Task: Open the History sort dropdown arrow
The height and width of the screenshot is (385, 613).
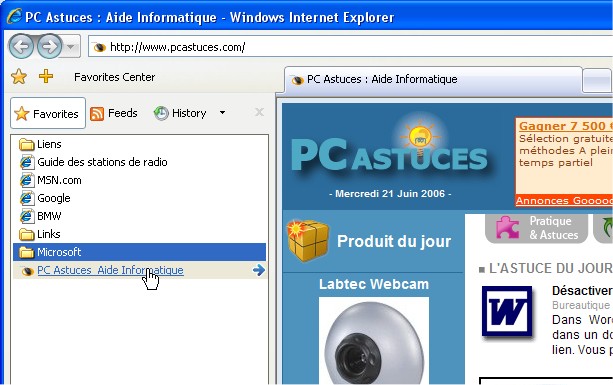Action: (x=222, y=113)
